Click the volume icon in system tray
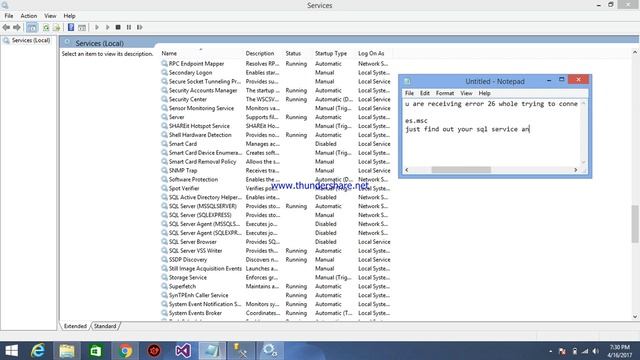This screenshot has height=360, width=640. pos(596,351)
